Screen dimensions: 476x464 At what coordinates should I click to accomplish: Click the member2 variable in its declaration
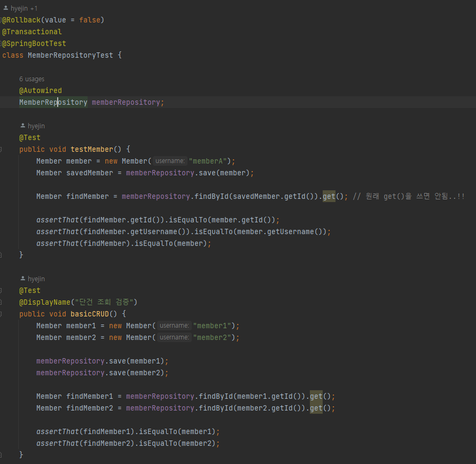(x=81, y=338)
